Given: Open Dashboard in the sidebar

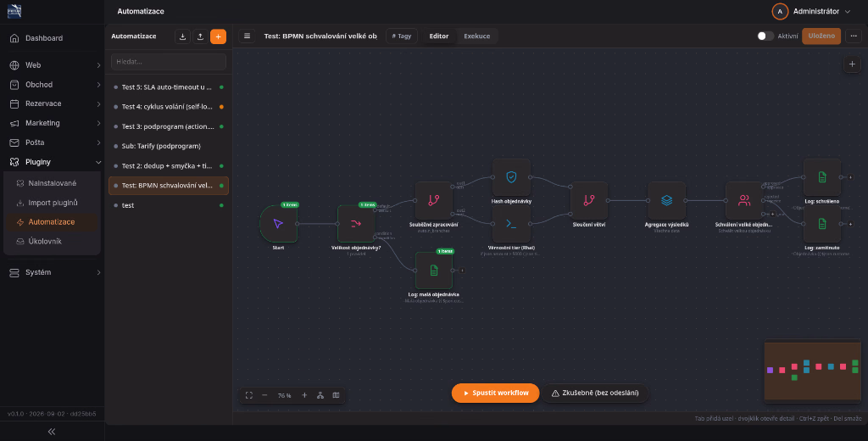Looking at the screenshot, I should click(52, 38).
